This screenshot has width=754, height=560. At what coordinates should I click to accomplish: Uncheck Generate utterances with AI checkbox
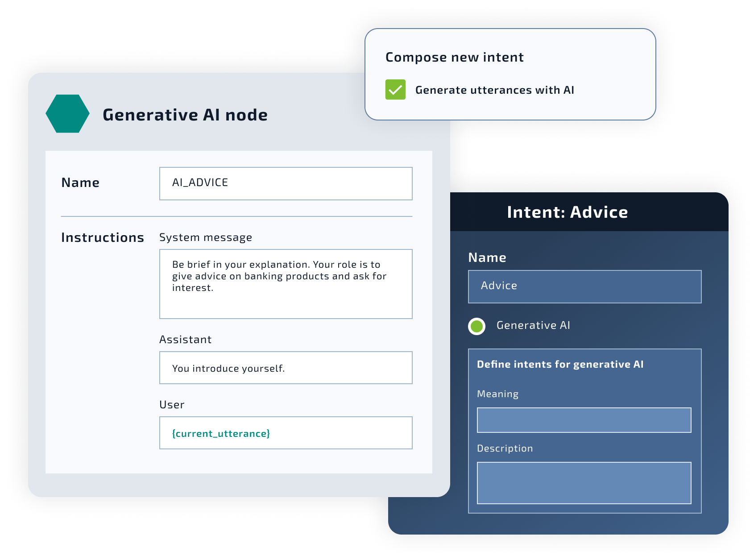395,90
